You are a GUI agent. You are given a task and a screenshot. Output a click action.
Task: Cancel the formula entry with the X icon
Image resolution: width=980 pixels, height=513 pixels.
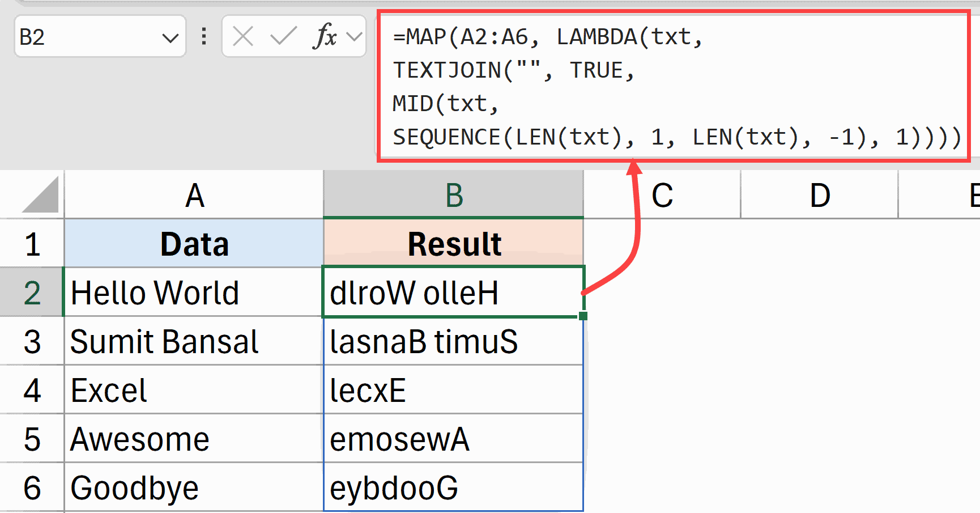click(x=242, y=36)
